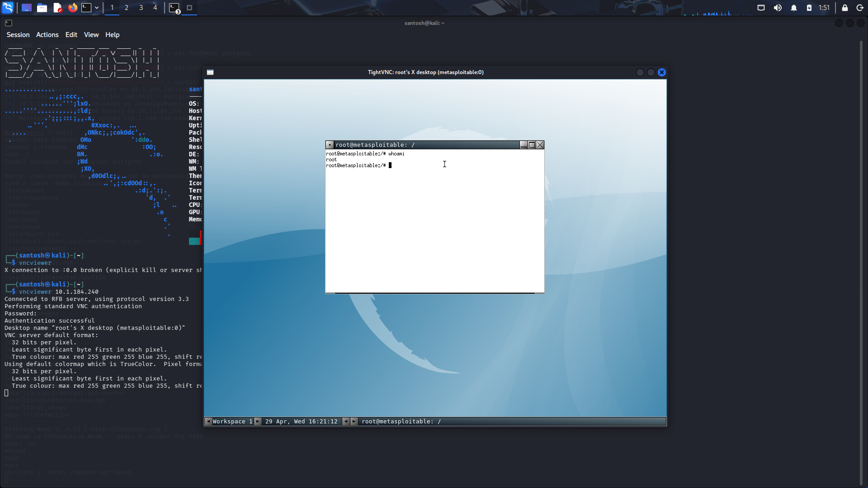
Task: Click the terminal window menu icon
Action: coord(9,23)
